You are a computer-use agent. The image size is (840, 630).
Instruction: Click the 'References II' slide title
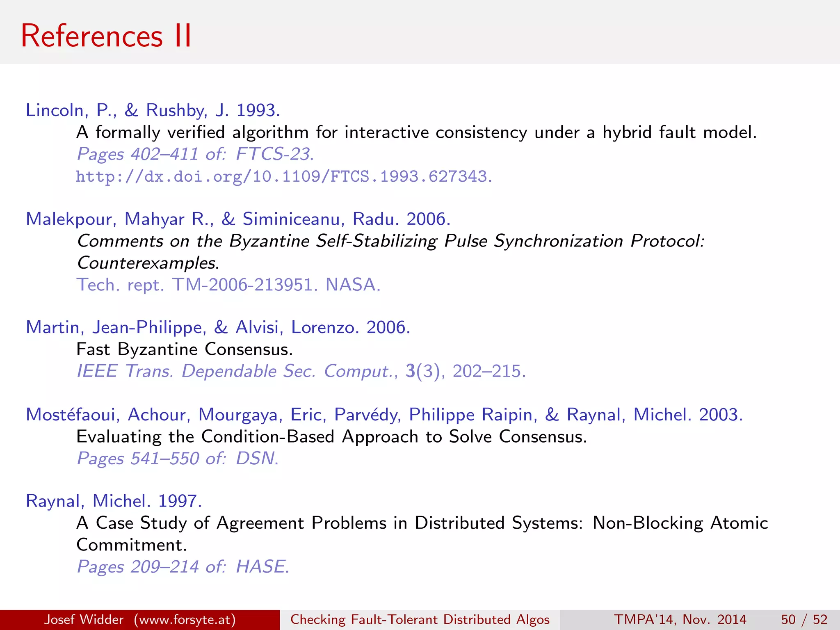coord(106,36)
